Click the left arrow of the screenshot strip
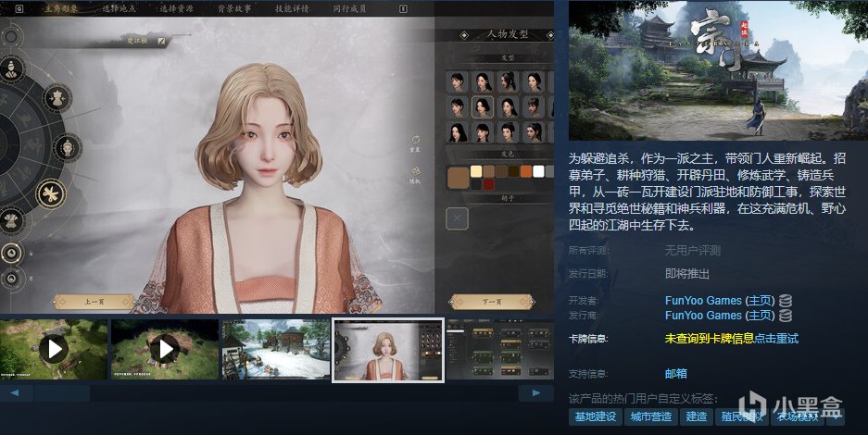Image resolution: width=868 pixels, height=435 pixels. coord(15,393)
